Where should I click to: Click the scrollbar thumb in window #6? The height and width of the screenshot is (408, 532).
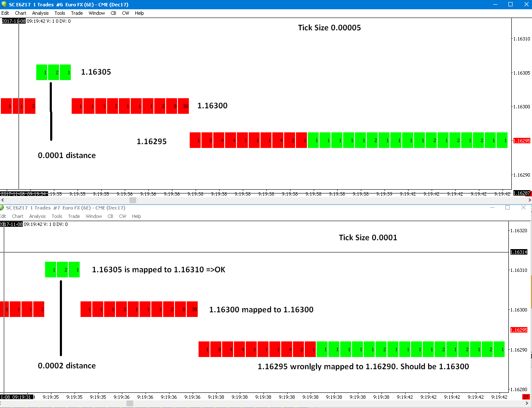(x=133, y=200)
